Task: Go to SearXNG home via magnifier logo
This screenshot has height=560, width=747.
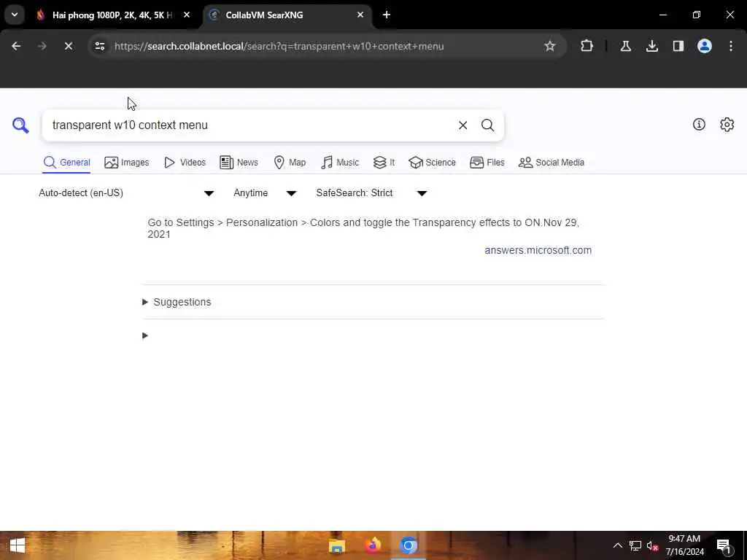Action: pos(20,125)
